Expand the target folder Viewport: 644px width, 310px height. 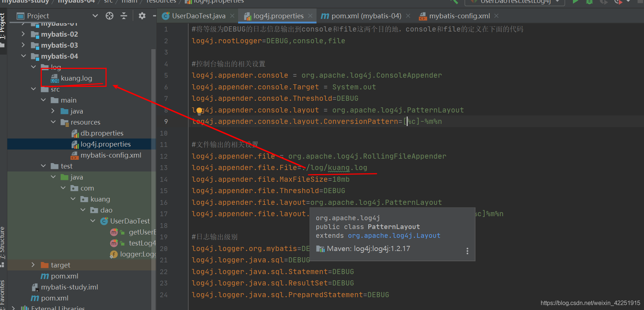pos(33,265)
